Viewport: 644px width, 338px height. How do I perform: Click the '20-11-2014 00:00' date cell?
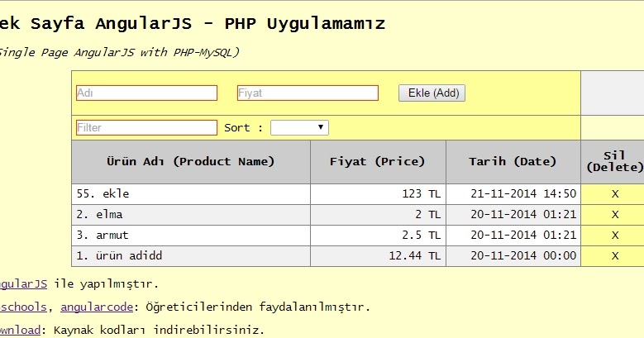click(x=513, y=256)
